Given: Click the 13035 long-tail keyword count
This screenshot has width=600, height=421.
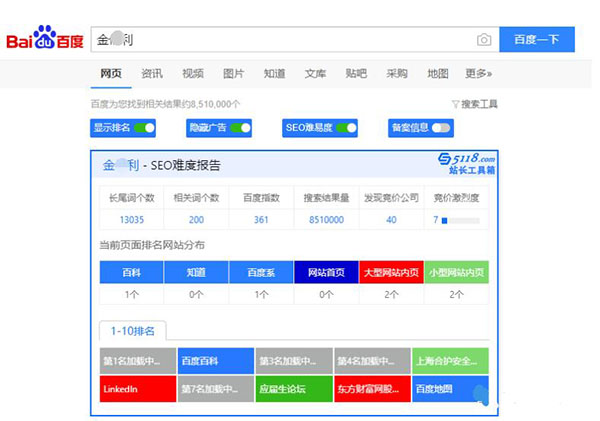Looking at the screenshot, I should (132, 220).
